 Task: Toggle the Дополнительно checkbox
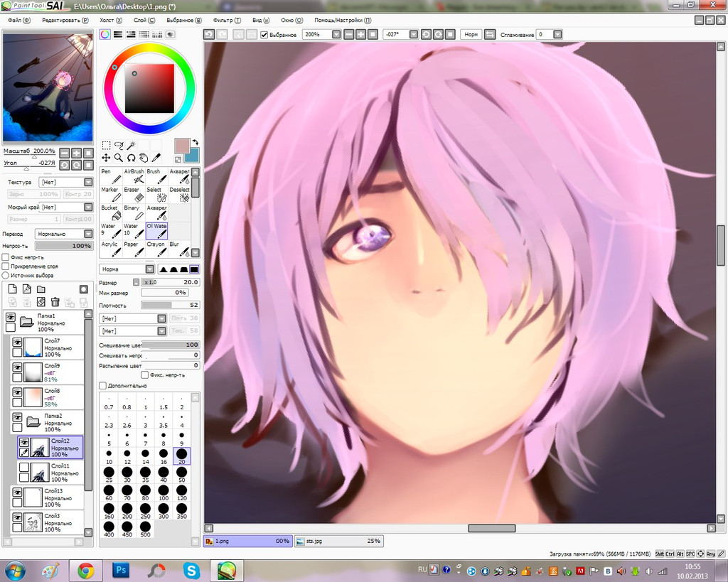click(x=102, y=386)
